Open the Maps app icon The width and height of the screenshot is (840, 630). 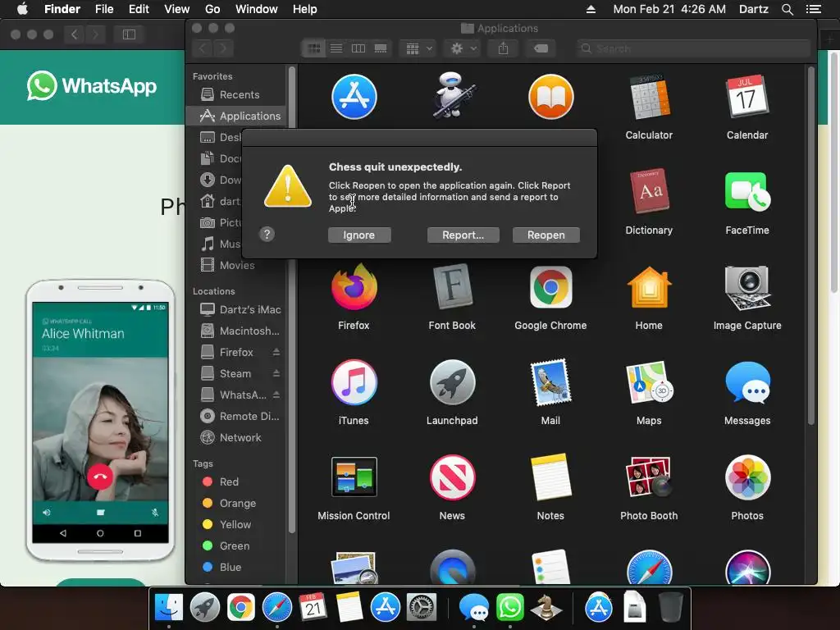point(649,382)
